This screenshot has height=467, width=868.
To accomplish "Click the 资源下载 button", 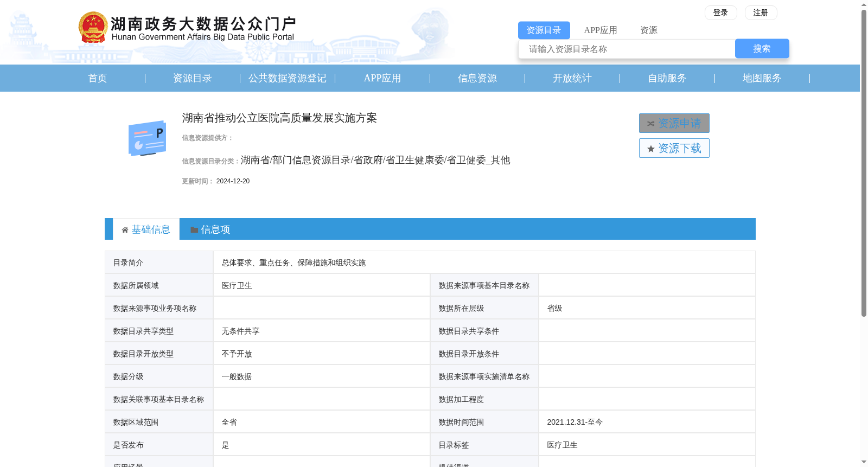I will [x=674, y=148].
